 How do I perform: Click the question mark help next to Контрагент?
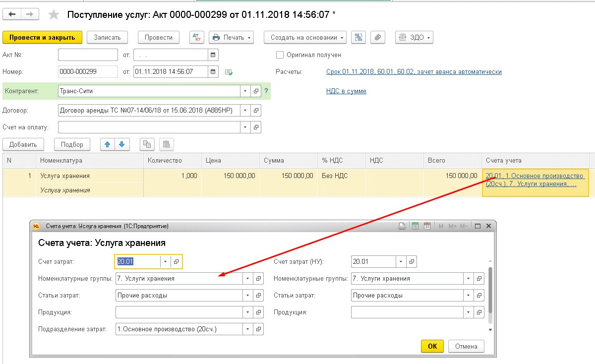[266, 91]
